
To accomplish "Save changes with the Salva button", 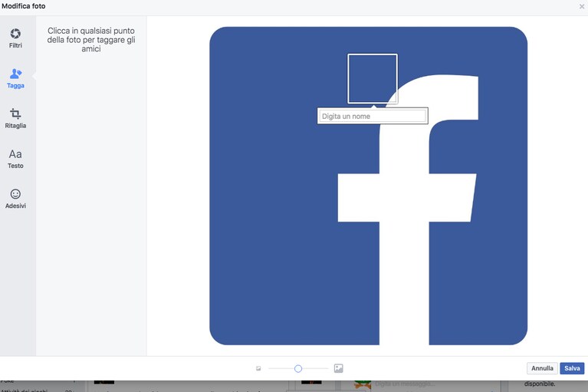I will tap(572, 368).
